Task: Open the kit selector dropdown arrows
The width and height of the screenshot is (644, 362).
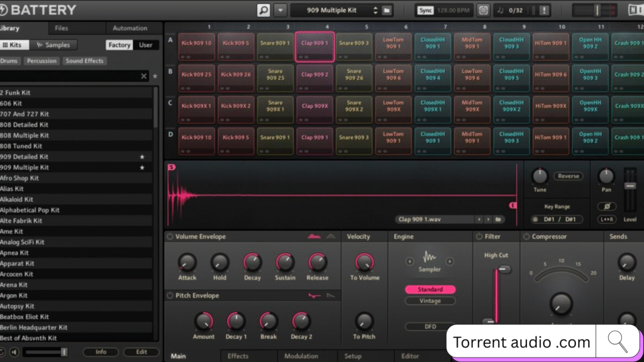Action: coord(376,10)
